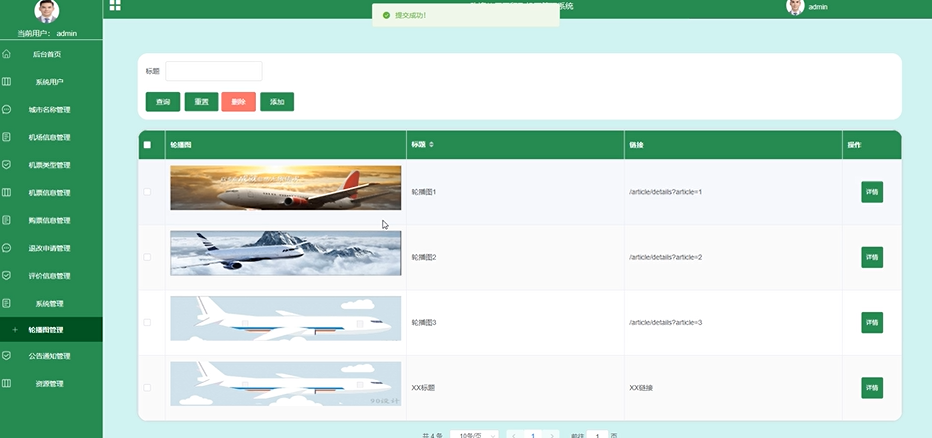
Task: Click the chat icon beside 退改申请管理
Action: click(x=7, y=248)
